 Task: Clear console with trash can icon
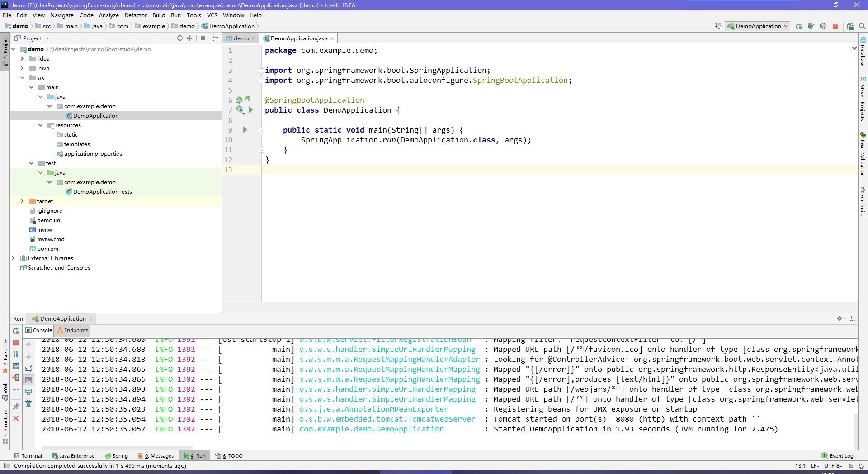pos(28,403)
